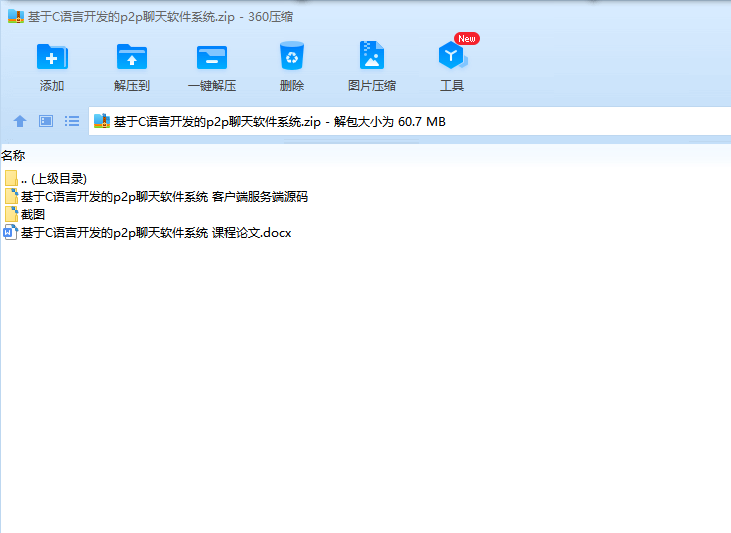The image size is (731, 533).
Task: Select the 截图 folder icon
Action: [x=11, y=214]
